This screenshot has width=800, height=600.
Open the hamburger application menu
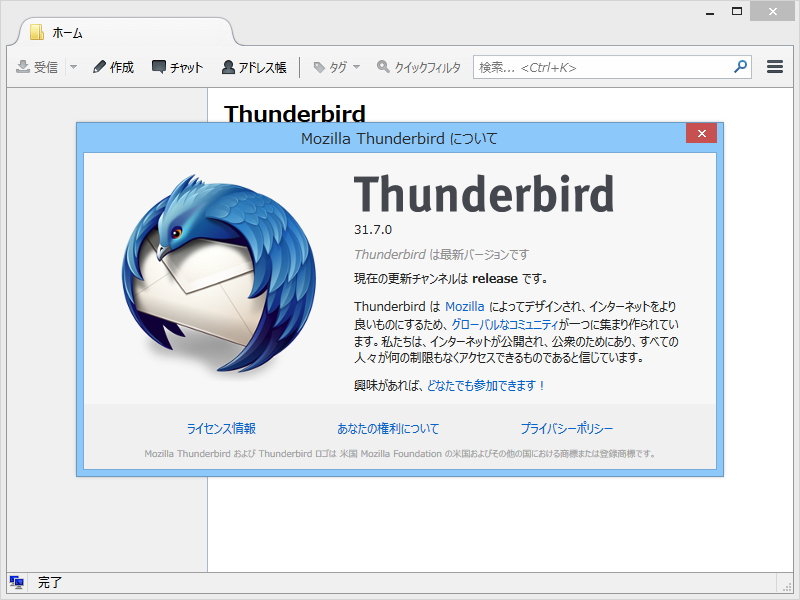point(774,66)
